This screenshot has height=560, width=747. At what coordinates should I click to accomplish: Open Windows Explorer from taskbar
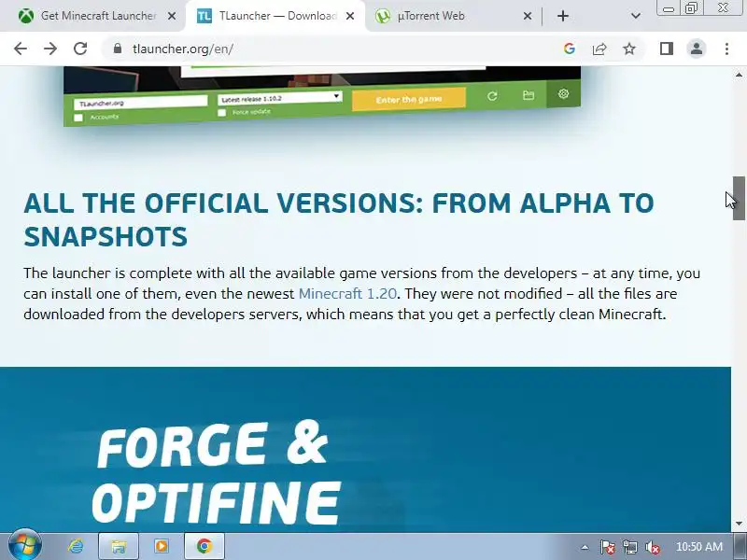pyautogui.click(x=119, y=546)
